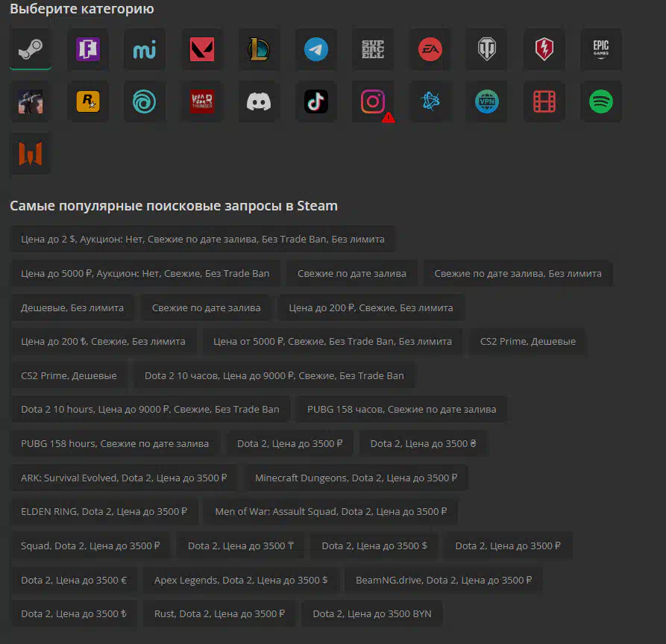The image size is (666, 644).
Task: Select 'Dota 2, Цена до 3500 ₺' tag
Action: [x=74, y=614]
